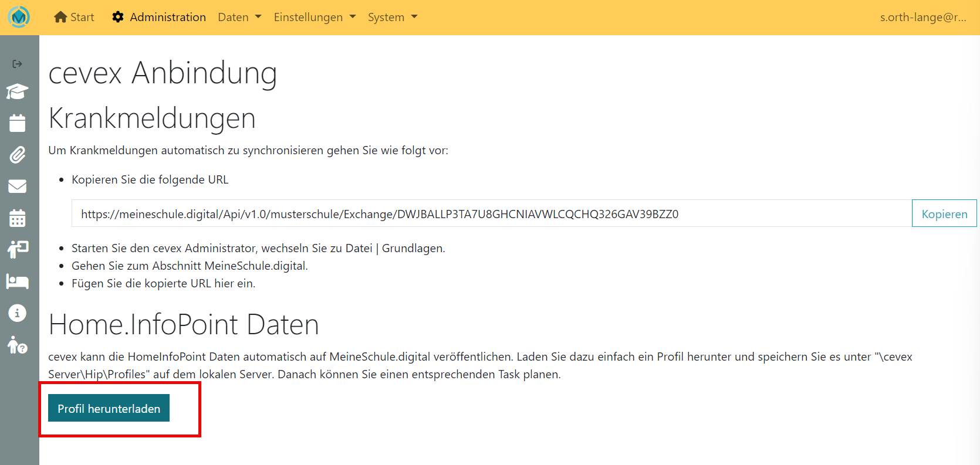
Task: Expand the sidebar with the arrow icon
Action: [17, 64]
